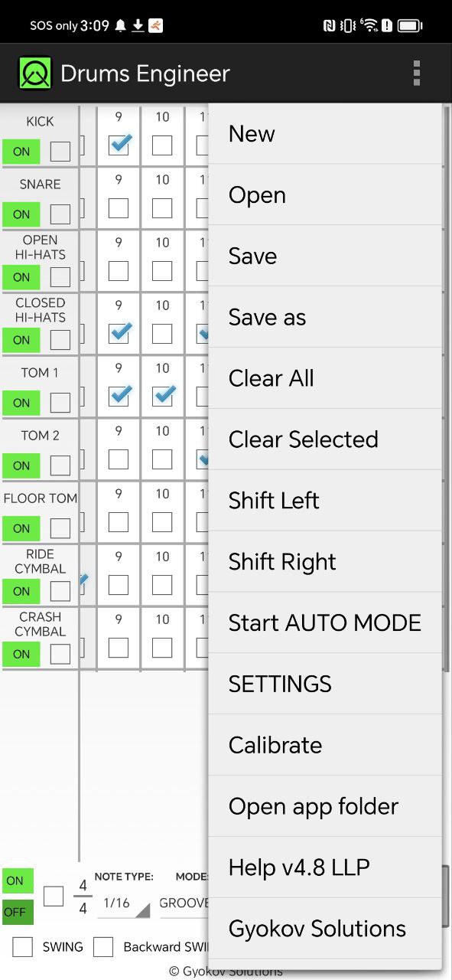Tap the three-dot overflow menu icon
452x980 pixels.
[x=416, y=73]
